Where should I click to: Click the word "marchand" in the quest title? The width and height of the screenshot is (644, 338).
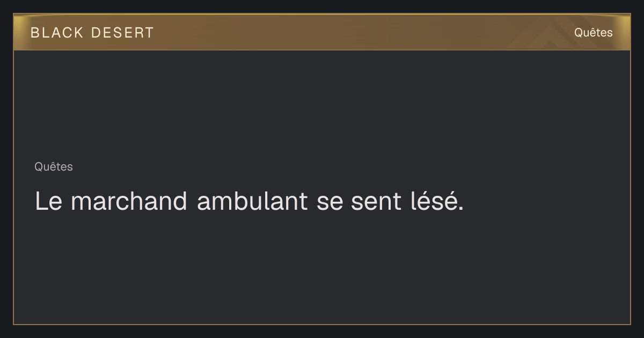129,201
